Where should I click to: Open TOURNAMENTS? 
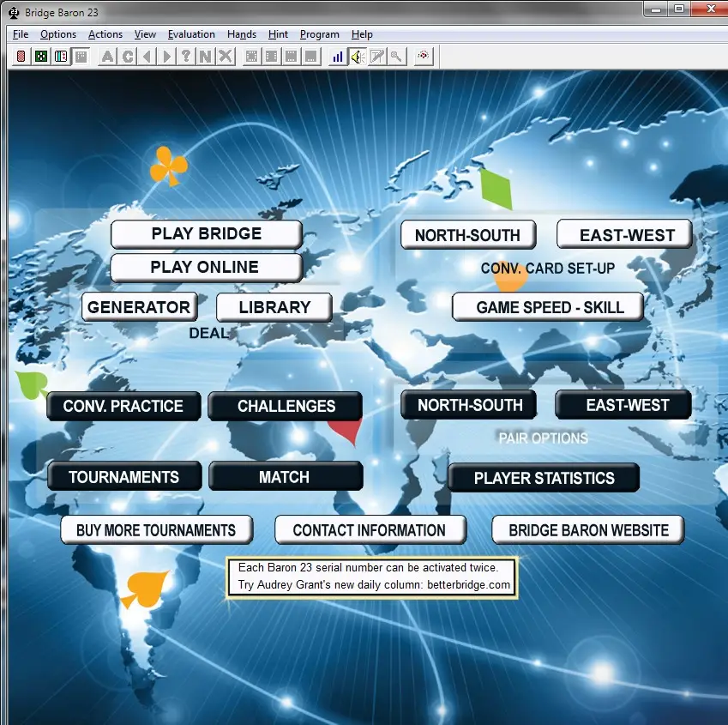pyautogui.click(x=124, y=476)
